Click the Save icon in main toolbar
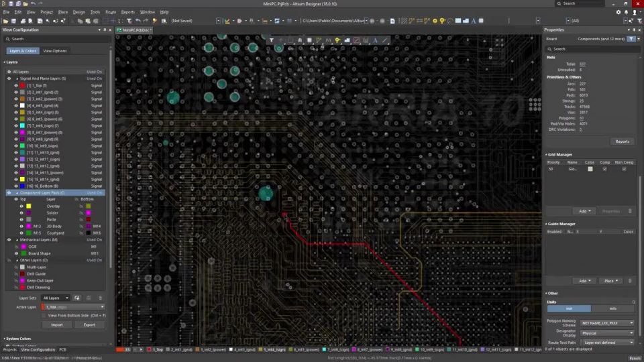This screenshot has height=362, width=644. click(x=13, y=21)
